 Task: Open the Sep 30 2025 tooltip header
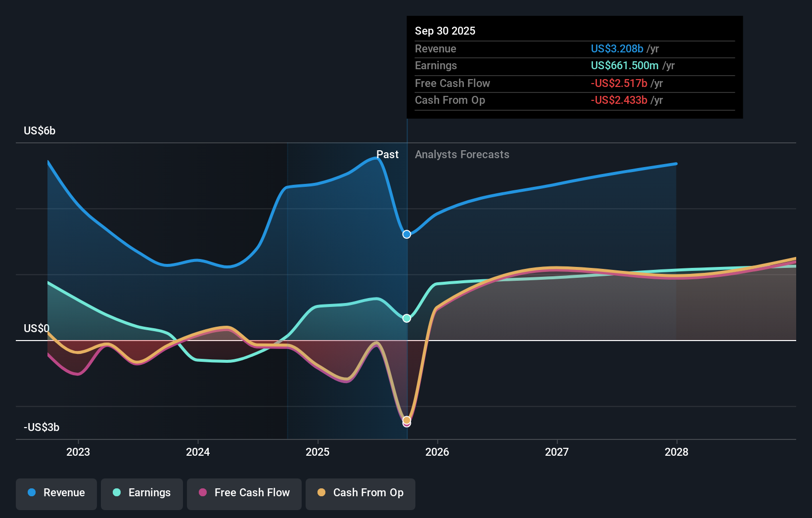[445, 31]
